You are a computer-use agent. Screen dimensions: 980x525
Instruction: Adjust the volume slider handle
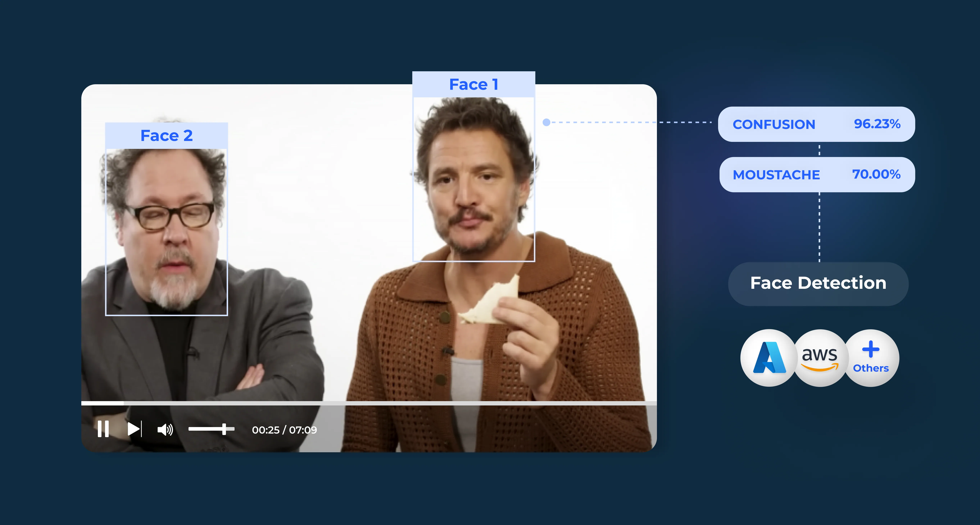(224, 429)
